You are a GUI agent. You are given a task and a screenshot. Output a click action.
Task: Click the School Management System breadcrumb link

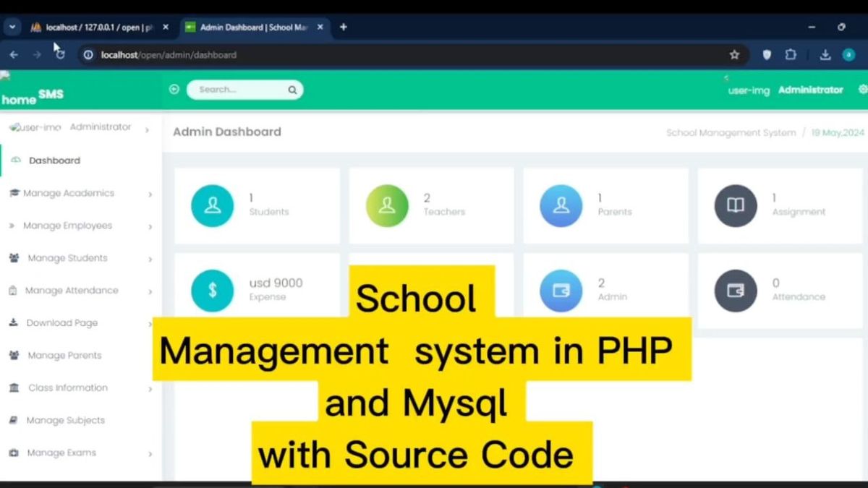coord(731,132)
